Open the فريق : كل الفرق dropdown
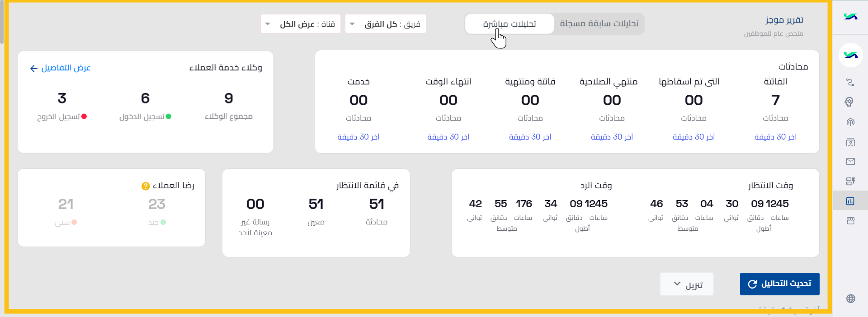 click(x=386, y=24)
